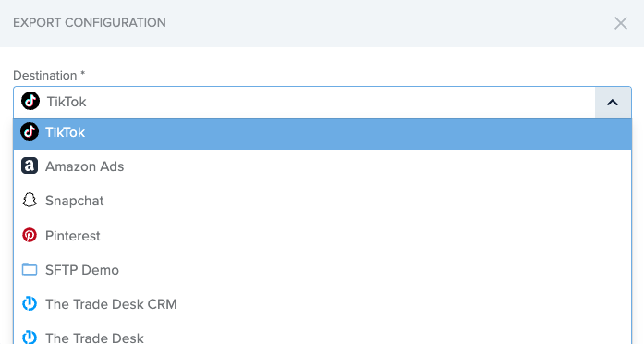Select The Trade Desk CRM option

coord(322,304)
